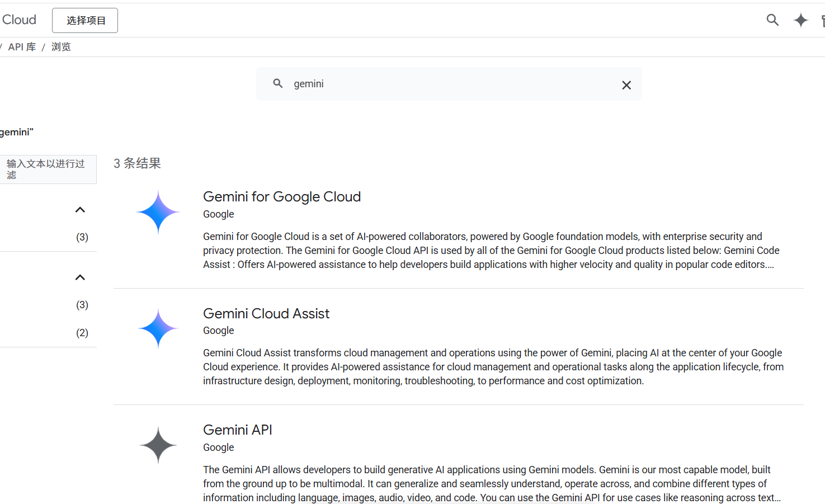
Task: Click Google publisher under Gemini Cloud Assist
Action: pos(219,331)
